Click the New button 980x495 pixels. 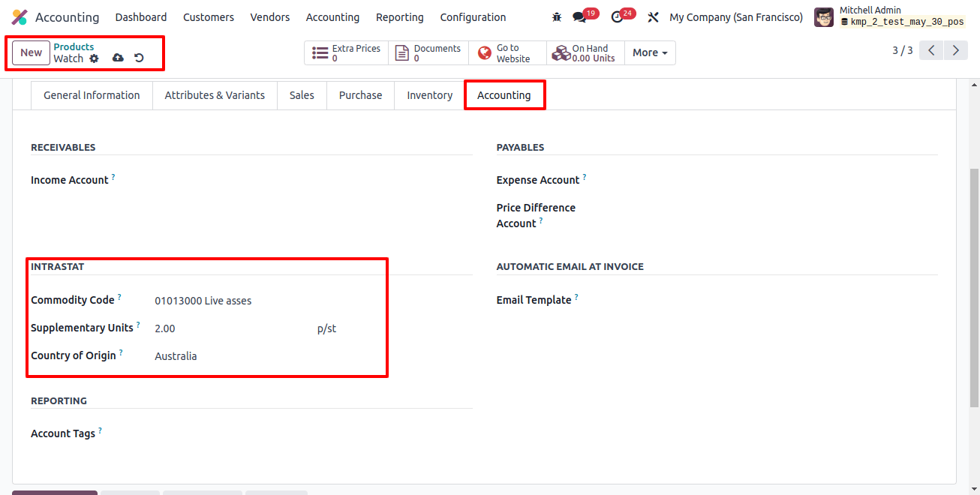pos(31,52)
